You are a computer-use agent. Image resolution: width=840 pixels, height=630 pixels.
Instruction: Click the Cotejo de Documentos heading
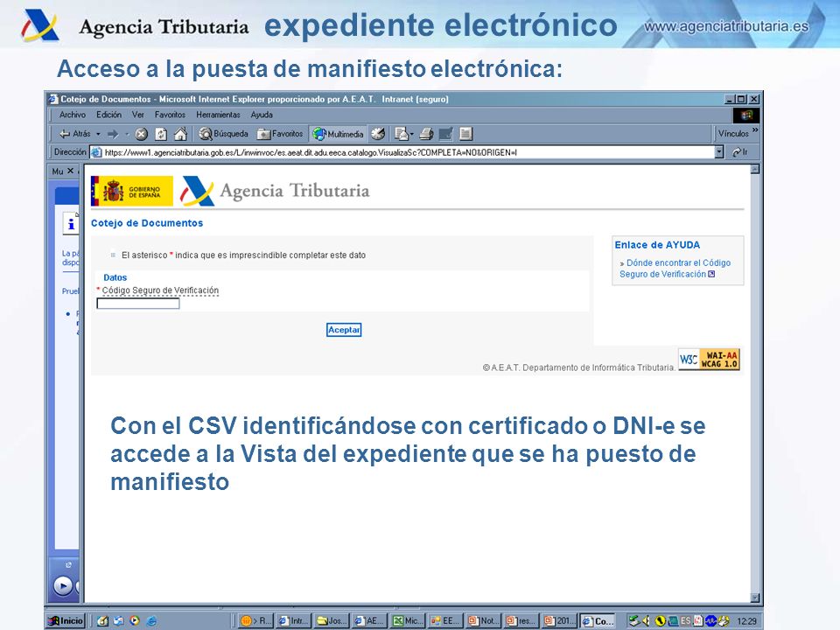147,223
